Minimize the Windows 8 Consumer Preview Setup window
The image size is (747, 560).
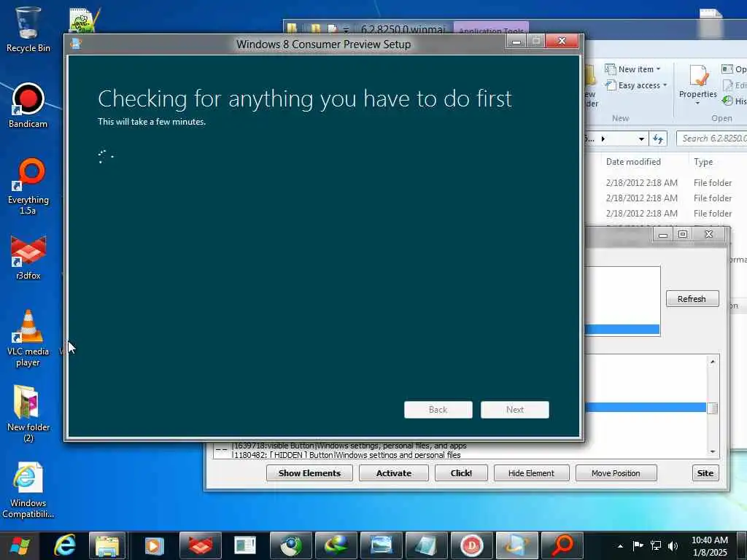(x=516, y=42)
